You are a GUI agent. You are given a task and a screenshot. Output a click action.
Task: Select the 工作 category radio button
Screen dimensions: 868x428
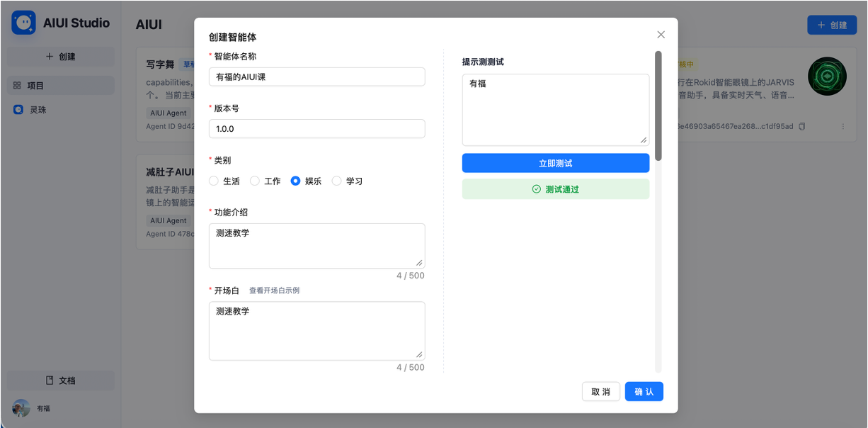[x=255, y=181]
